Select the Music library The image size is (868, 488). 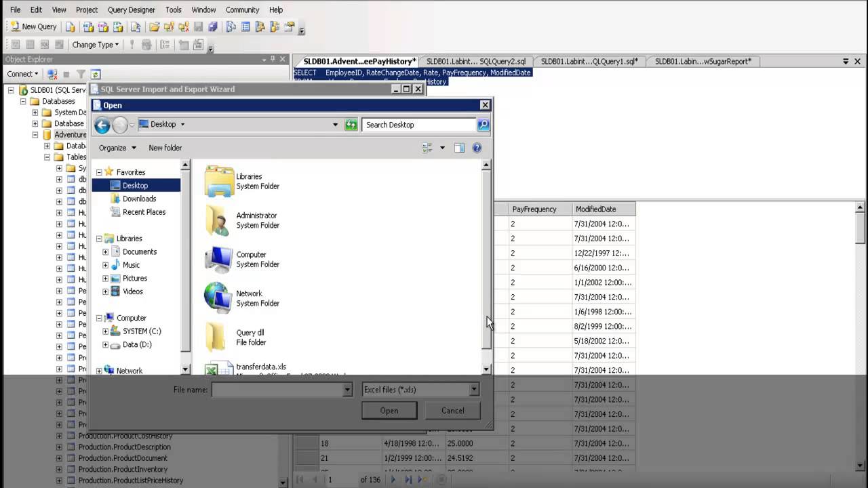point(131,265)
